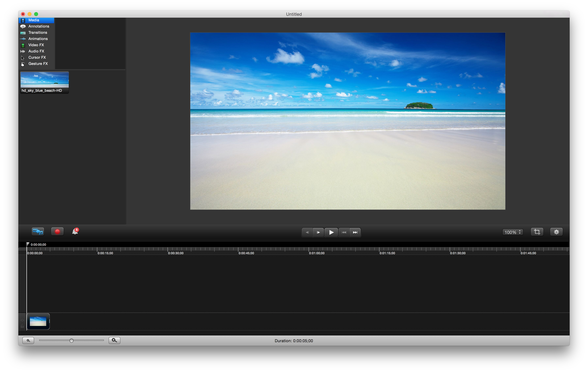Open the Transitions category

click(x=38, y=32)
